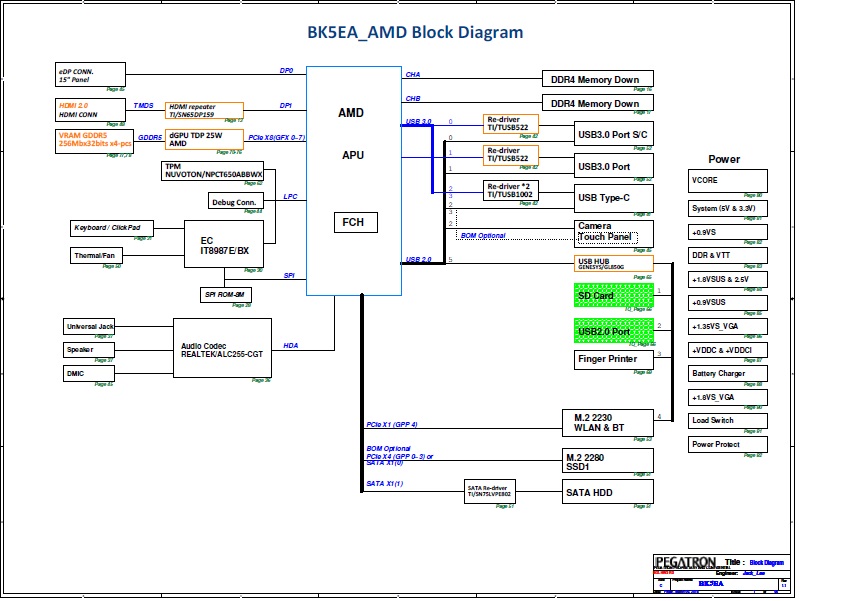
Task: Select the VRAM GDDR5 block
Action: tap(94, 141)
